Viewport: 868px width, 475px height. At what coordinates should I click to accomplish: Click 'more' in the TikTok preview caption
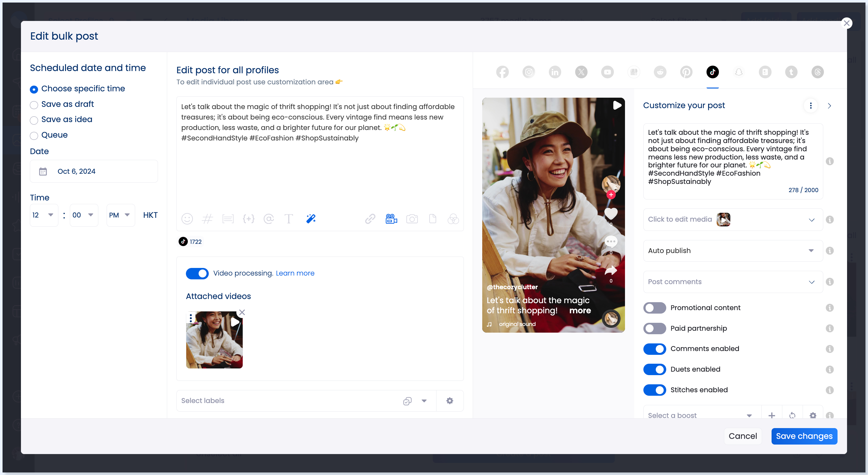pos(580,311)
